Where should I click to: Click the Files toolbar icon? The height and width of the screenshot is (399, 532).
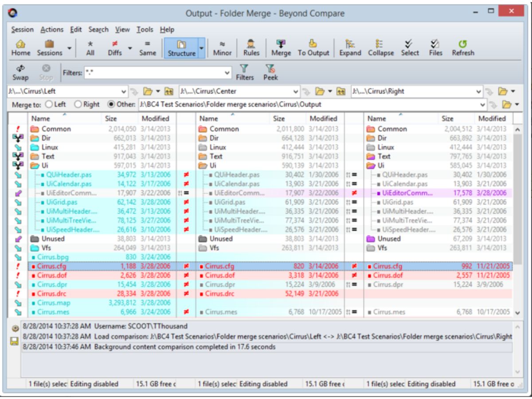(435, 48)
